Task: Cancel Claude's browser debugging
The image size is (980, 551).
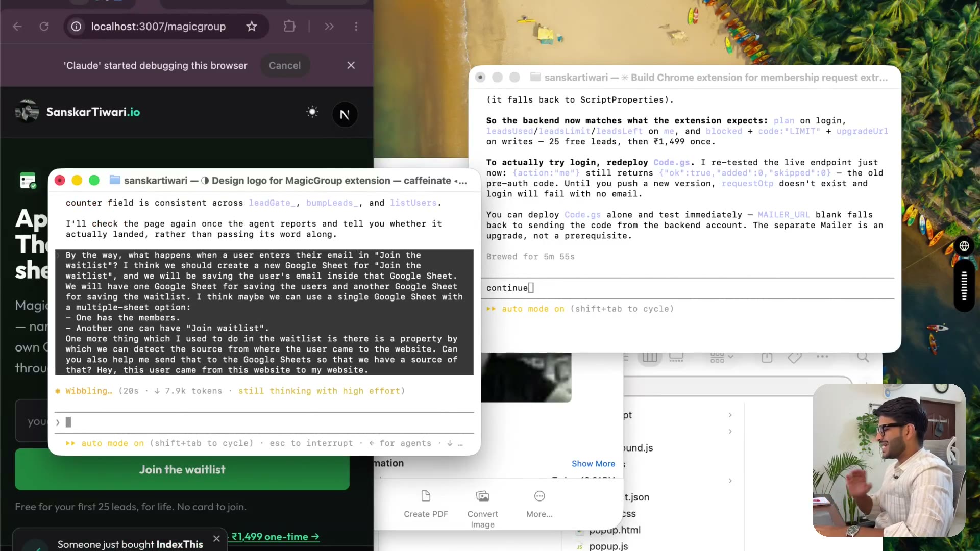Action: pos(285,65)
